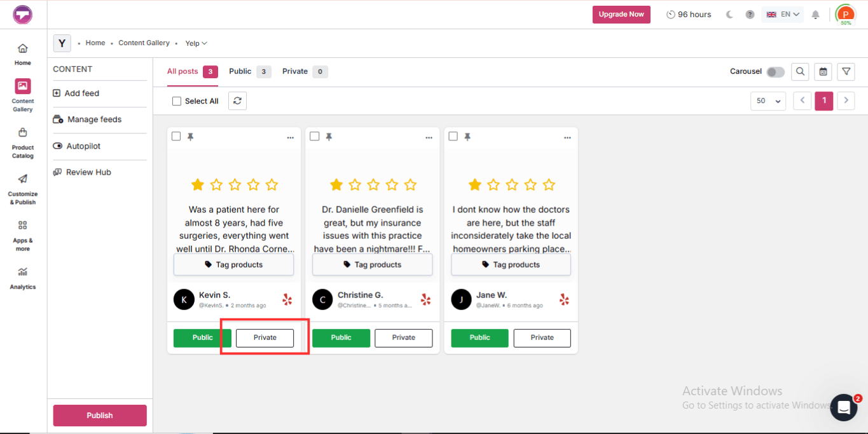
Task: Set Kevin S.'s post to Private
Action: point(265,338)
